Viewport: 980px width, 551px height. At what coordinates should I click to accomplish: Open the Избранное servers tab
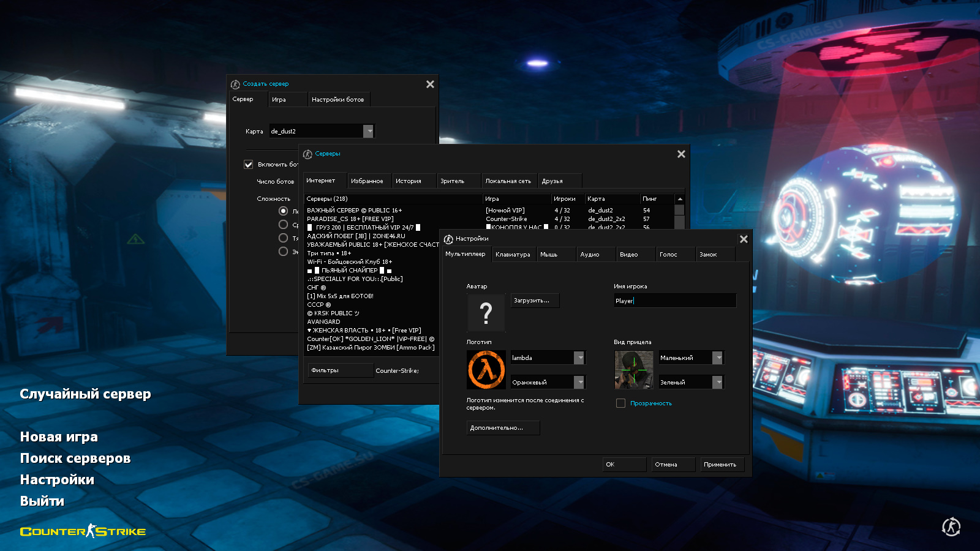coord(367,181)
